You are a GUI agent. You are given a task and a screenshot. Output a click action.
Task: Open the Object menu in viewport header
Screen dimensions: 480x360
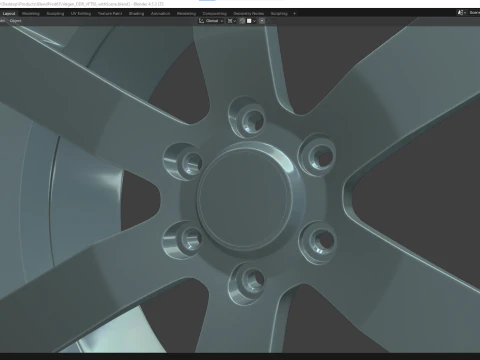click(15, 21)
